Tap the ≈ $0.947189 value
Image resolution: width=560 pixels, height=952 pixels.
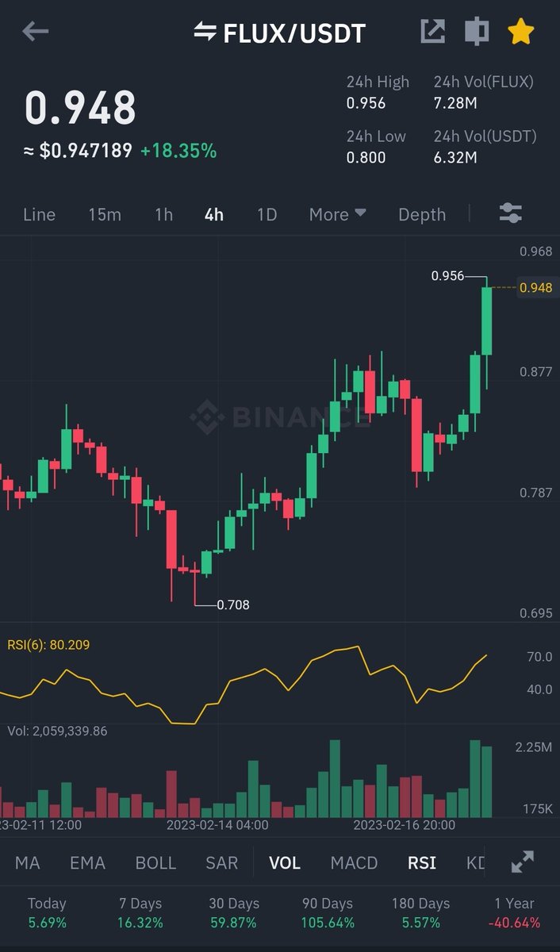pos(78,151)
